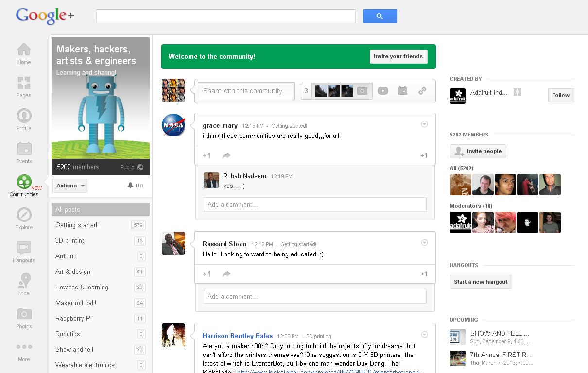Image resolution: width=588 pixels, height=373 pixels.
Task: Click the blue search button
Action: click(x=380, y=16)
